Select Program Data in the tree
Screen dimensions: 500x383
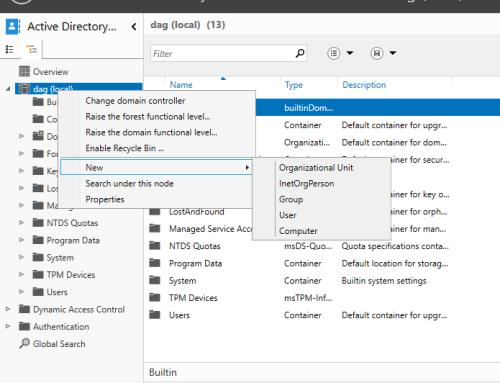click(x=73, y=240)
